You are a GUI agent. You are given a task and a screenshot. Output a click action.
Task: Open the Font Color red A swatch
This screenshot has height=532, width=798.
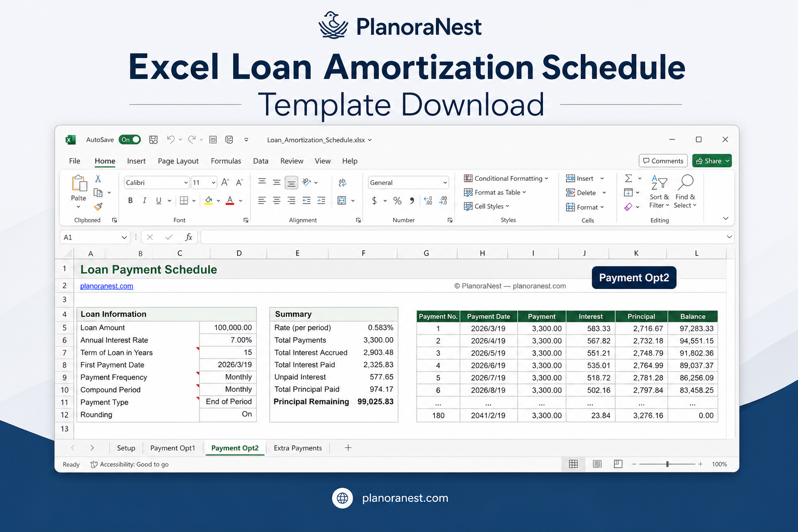tap(230, 201)
